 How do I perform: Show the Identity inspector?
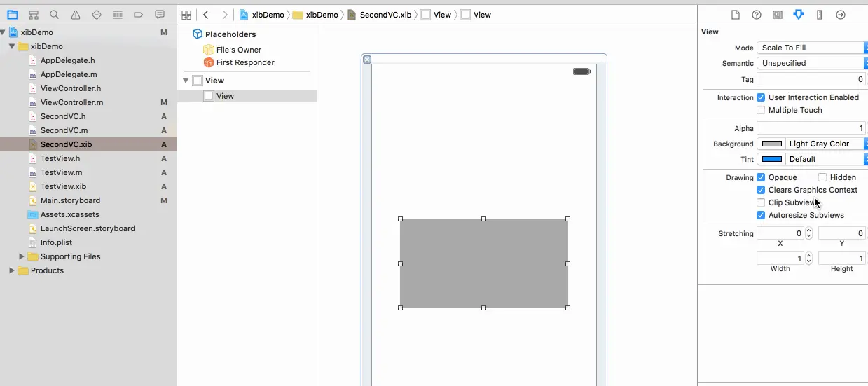(x=778, y=15)
